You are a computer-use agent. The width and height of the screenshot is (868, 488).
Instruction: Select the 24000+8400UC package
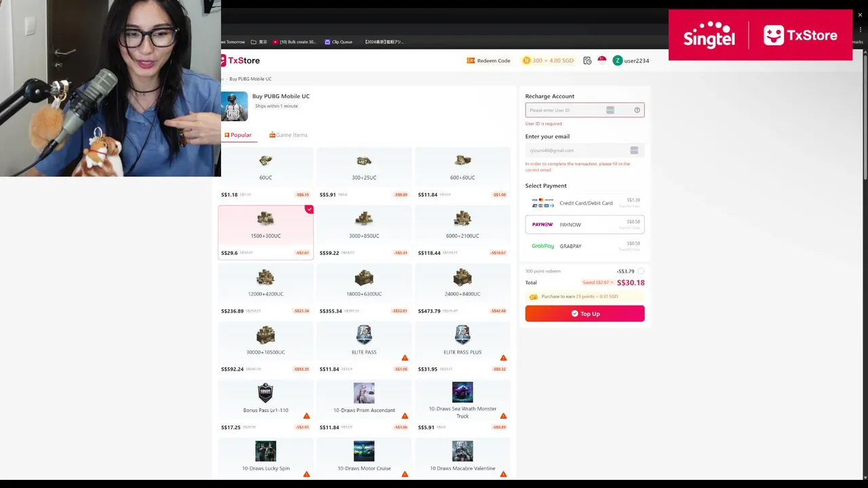pos(462,290)
